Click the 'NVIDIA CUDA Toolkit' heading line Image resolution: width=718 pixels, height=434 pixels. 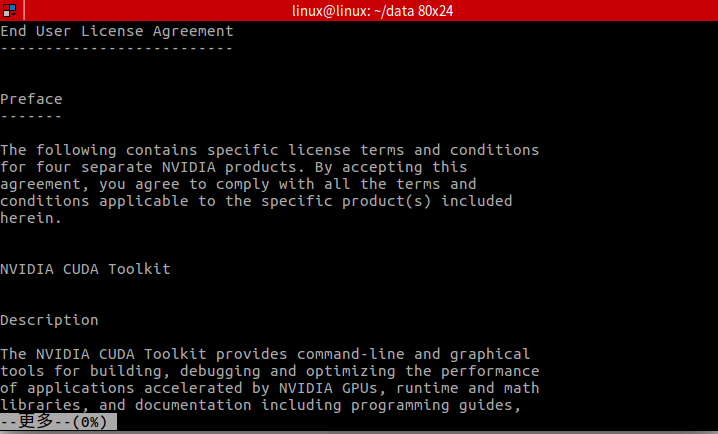[x=85, y=269]
